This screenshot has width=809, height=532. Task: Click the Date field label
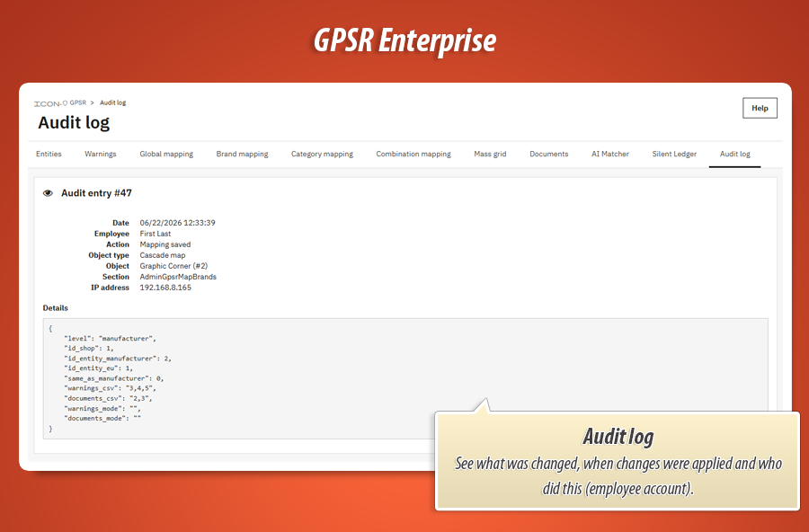[x=120, y=223]
